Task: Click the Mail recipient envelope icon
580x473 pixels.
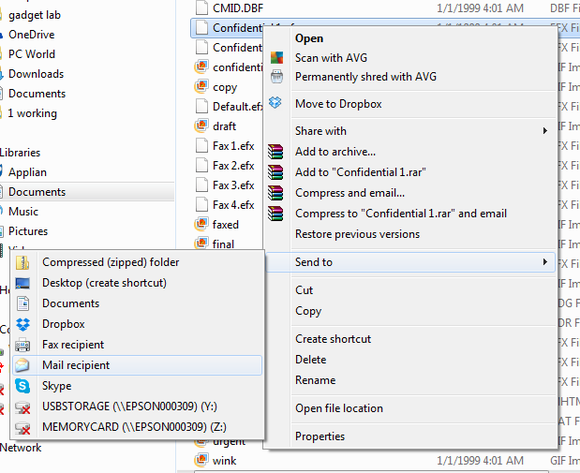Action: click(22, 365)
